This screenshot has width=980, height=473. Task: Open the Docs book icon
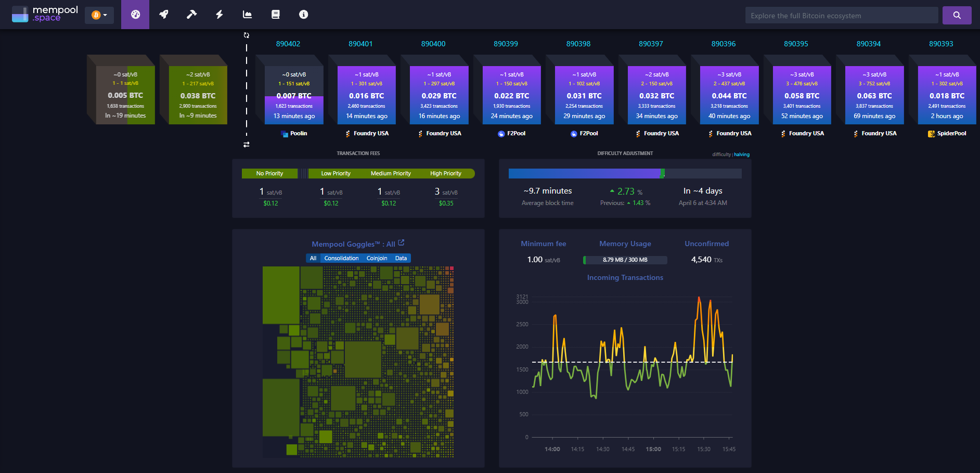click(276, 15)
